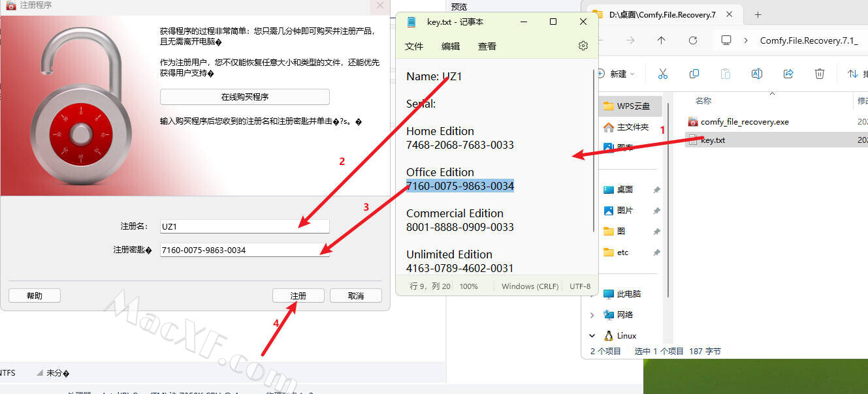Click UTF-8 encoding in Notepad status bar
Image resolution: width=868 pixels, height=394 pixels.
click(580, 286)
